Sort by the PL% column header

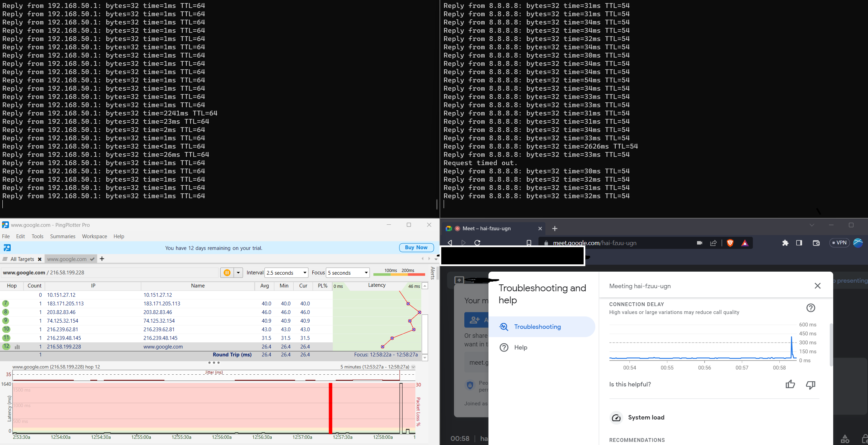pos(323,286)
